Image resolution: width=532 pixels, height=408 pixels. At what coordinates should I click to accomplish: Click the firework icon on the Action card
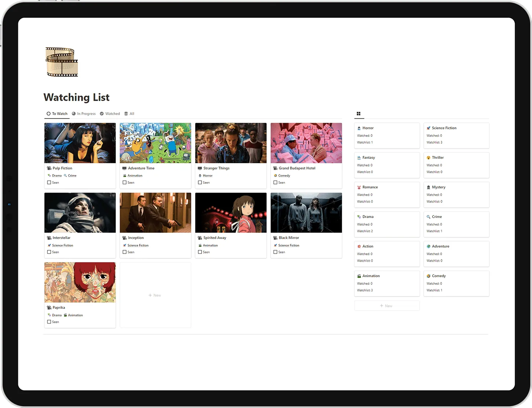point(359,246)
